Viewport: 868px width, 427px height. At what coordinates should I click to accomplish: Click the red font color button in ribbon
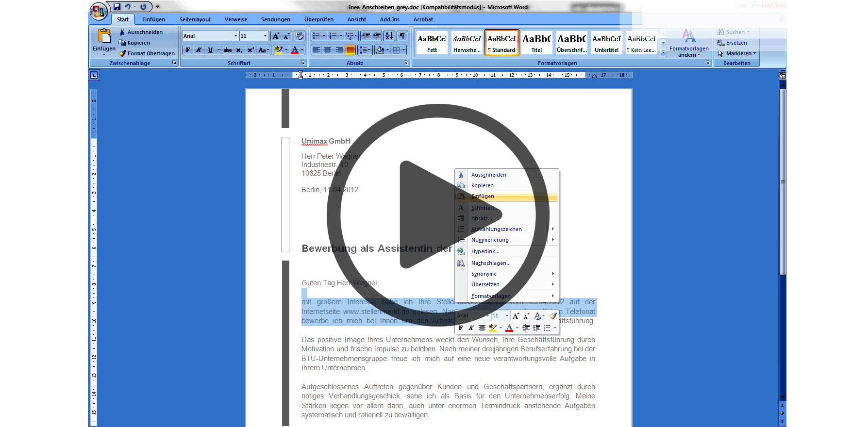pyautogui.click(x=295, y=50)
